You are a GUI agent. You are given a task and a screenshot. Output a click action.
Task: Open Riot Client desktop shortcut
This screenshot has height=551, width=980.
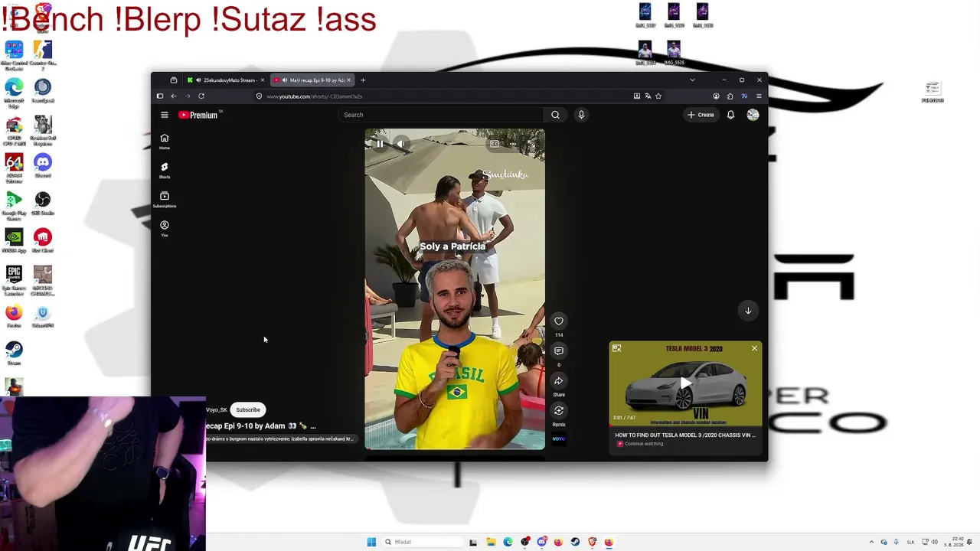tap(43, 241)
